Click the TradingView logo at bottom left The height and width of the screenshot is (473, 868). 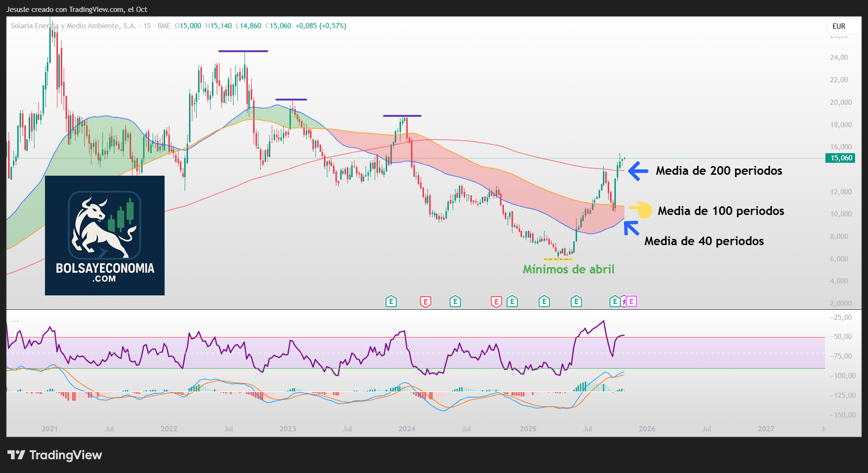click(x=55, y=455)
